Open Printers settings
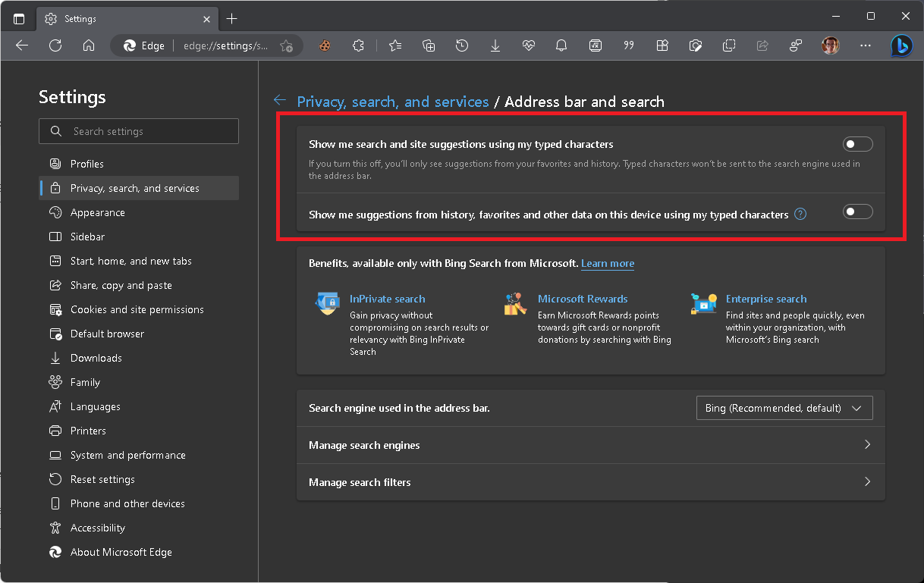Viewport: 924px width, 583px height. [139, 431]
